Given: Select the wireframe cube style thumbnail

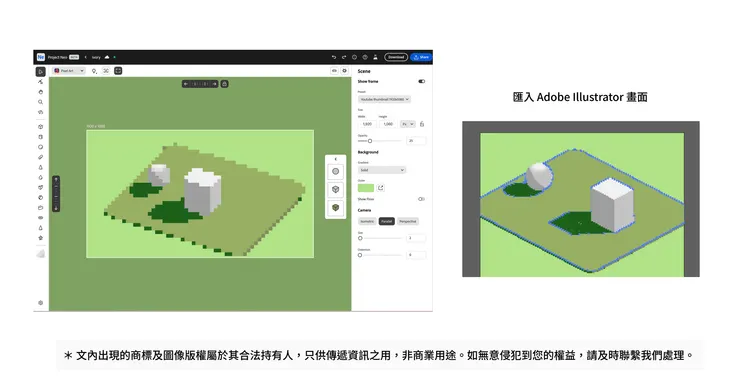Looking at the screenshot, I should tap(336, 190).
